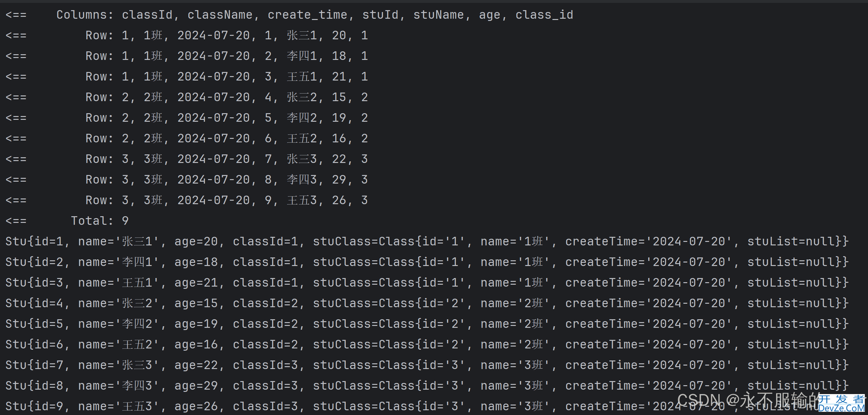Click the Stu{id=1 output line

point(427,241)
